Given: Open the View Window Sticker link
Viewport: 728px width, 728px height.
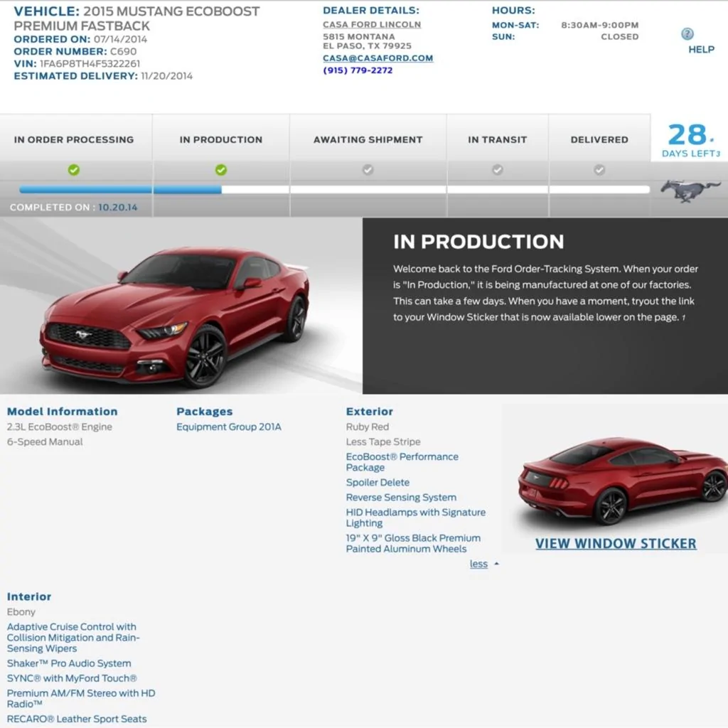Looking at the screenshot, I should (x=616, y=544).
